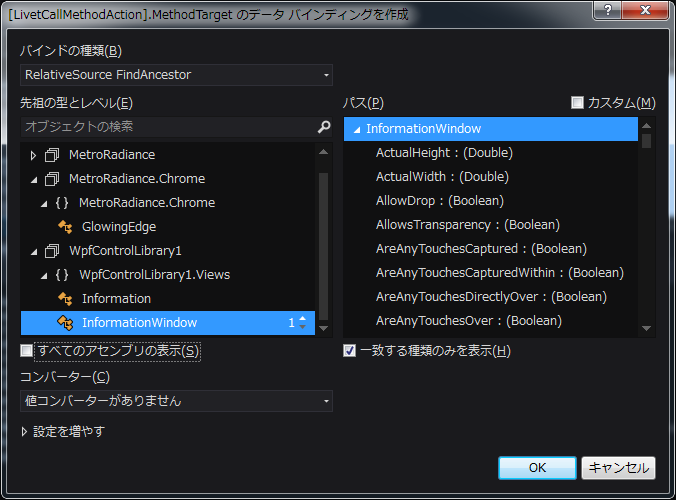Collapse the WpfControlLibrary1 assembly node
Viewport: 676px width, 500px height.
pyautogui.click(x=34, y=252)
